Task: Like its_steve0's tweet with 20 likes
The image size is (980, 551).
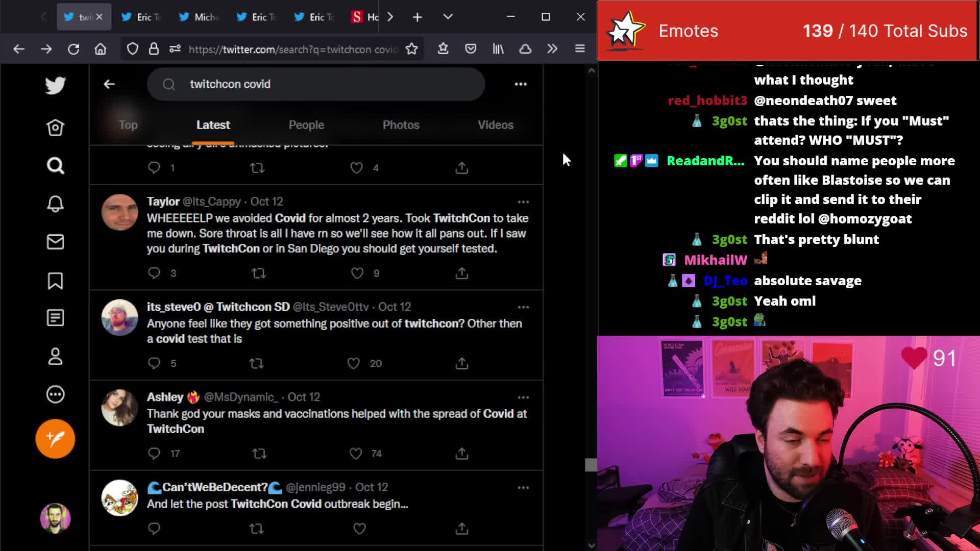Action: (x=353, y=363)
